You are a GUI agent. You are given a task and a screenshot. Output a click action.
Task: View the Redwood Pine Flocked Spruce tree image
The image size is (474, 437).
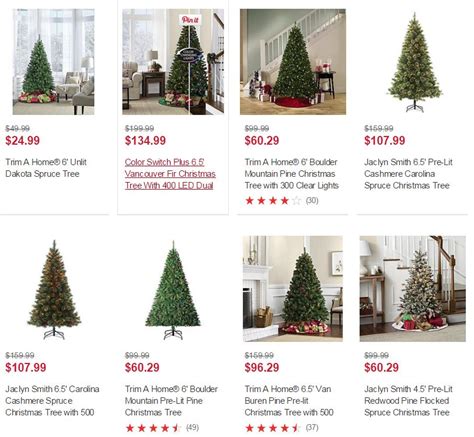[413, 289]
